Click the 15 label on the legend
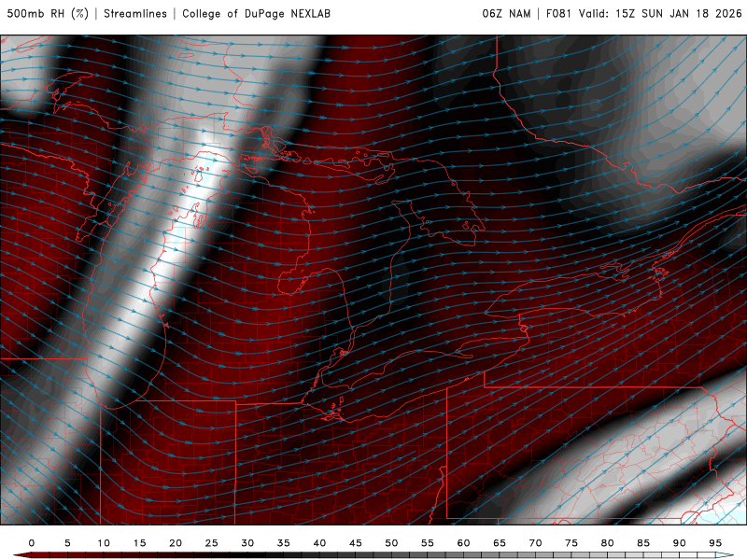Screen dimensions: 747x560 click(139, 543)
